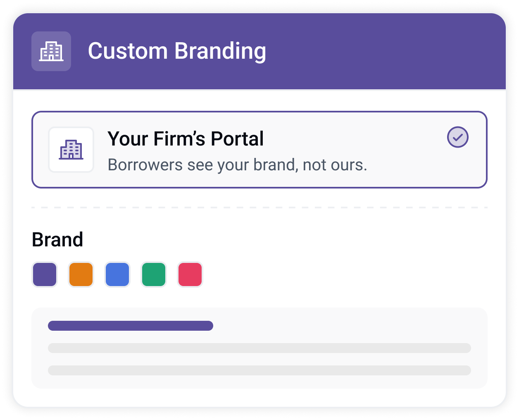Viewport: 519px width, 420px height.
Task: Click the first gray preview line
Action: pyautogui.click(x=259, y=348)
